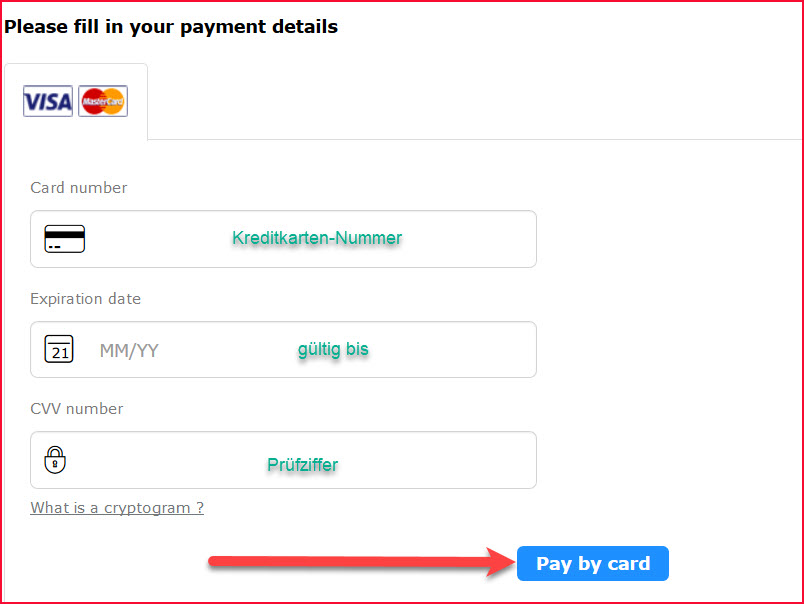The image size is (804, 604).
Task: Click the green 'gültig bis' annotation text
Action: (x=333, y=349)
